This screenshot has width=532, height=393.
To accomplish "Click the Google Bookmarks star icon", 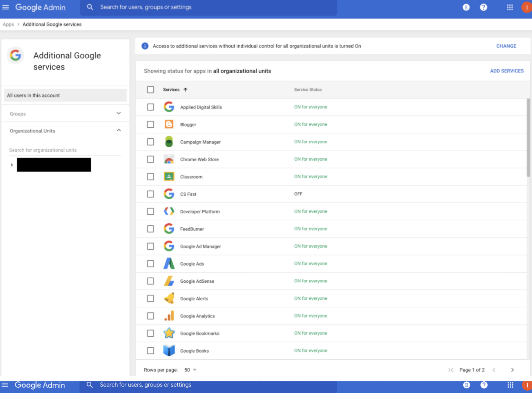I will point(169,333).
